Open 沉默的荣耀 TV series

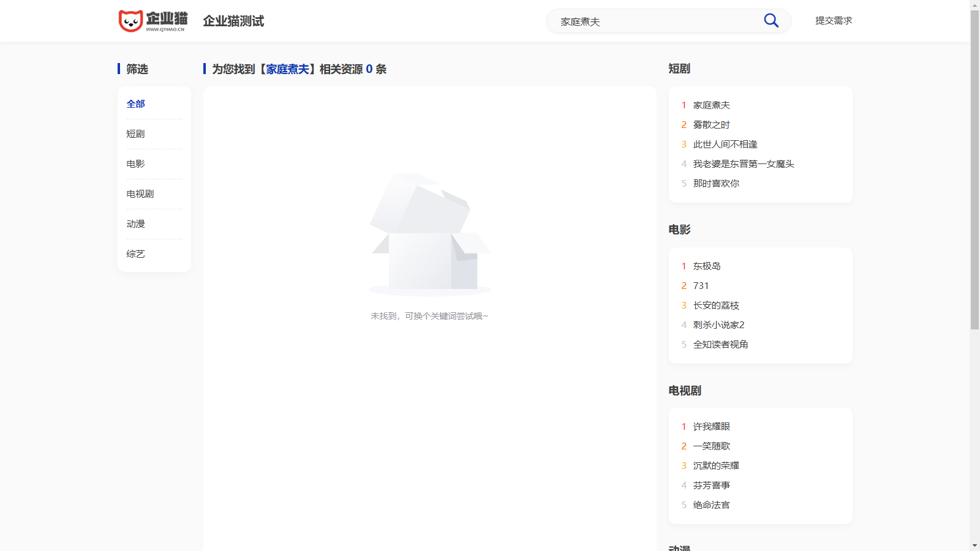[x=716, y=466]
